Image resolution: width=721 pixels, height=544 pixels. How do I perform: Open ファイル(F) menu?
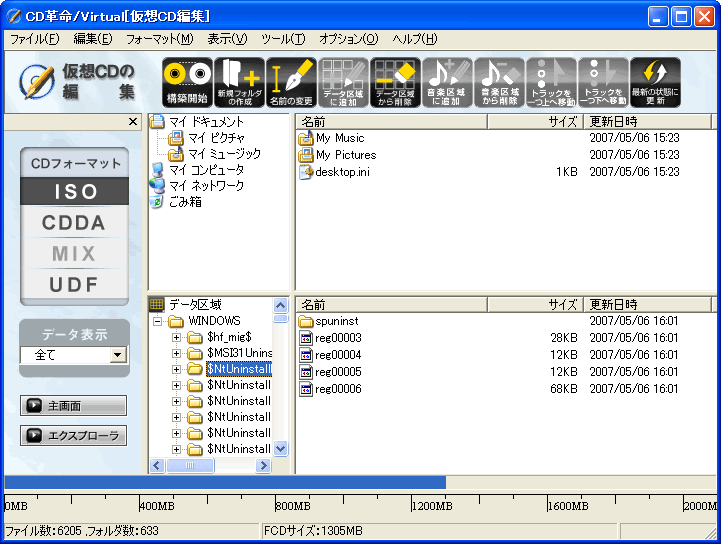(x=35, y=39)
